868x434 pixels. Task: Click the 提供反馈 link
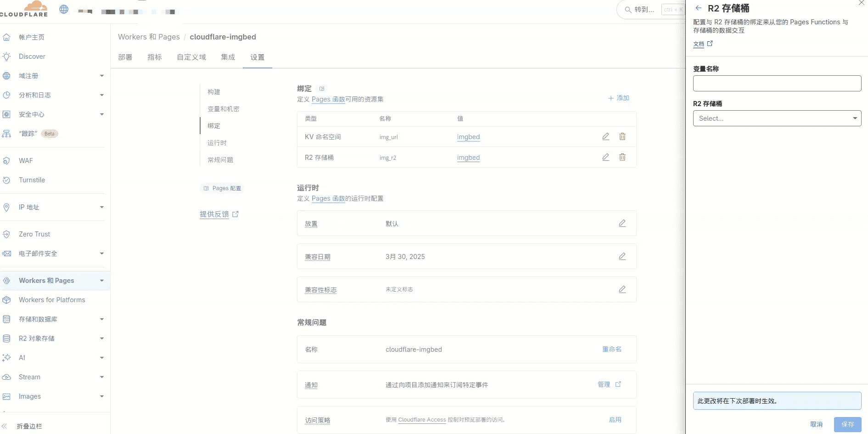coord(219,214)
